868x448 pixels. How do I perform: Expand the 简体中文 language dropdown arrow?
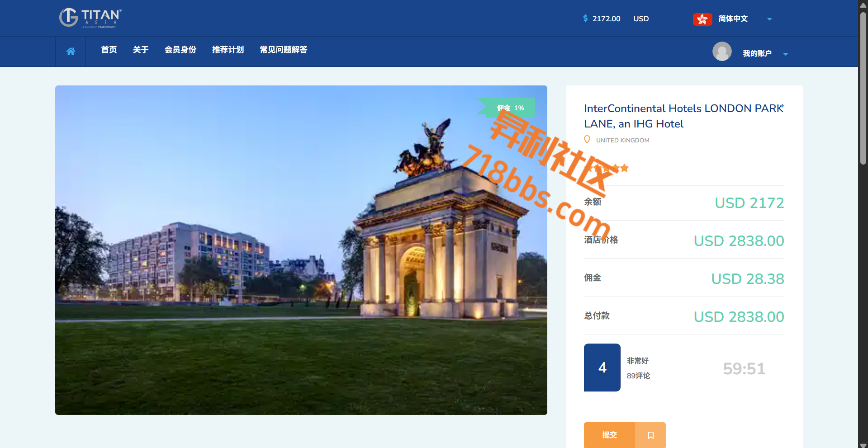[x=769, y=19]
